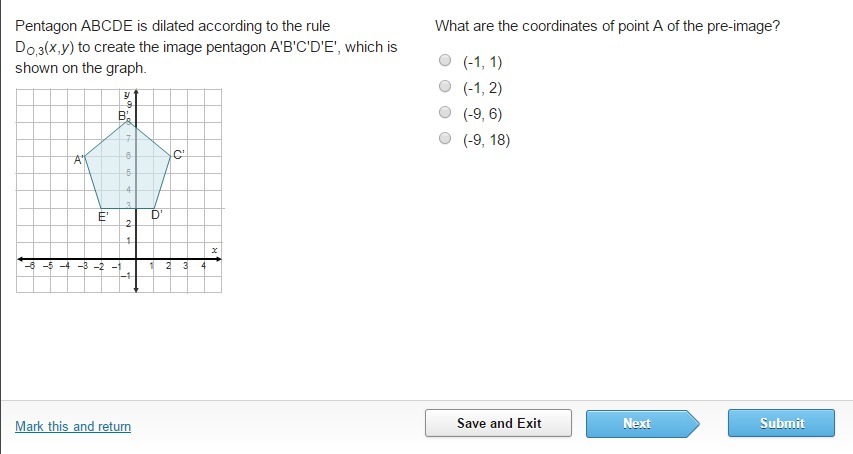853x454 pixels.
Task: Click the x axis label
Action: point(214,249)
